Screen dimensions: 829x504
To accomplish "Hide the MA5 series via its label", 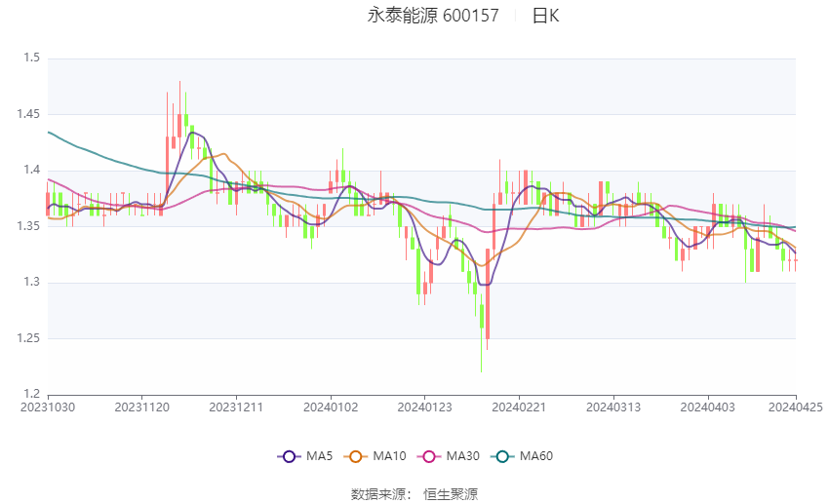I will pos(319,456).
